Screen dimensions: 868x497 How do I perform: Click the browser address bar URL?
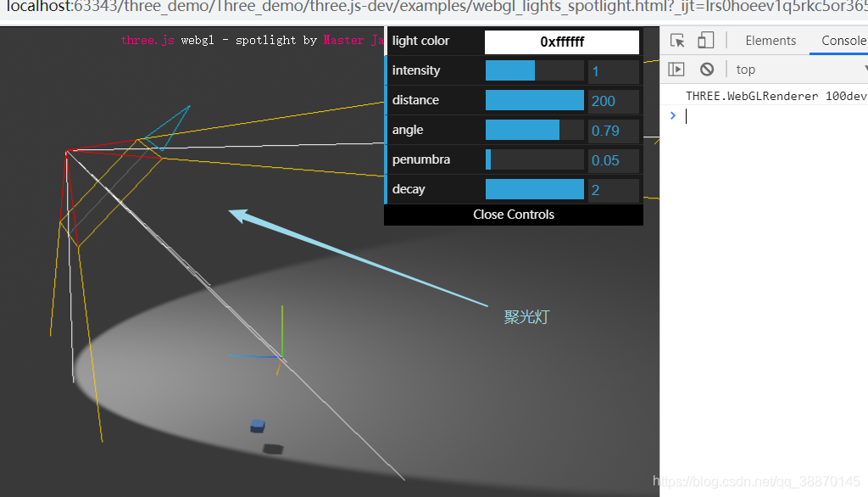(437, 7)
